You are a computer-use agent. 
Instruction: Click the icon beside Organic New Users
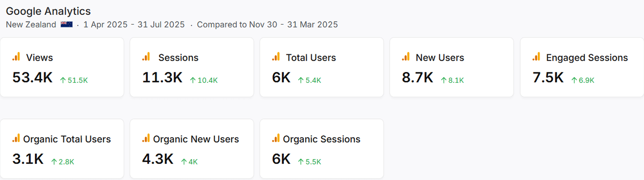pos(146,138)
